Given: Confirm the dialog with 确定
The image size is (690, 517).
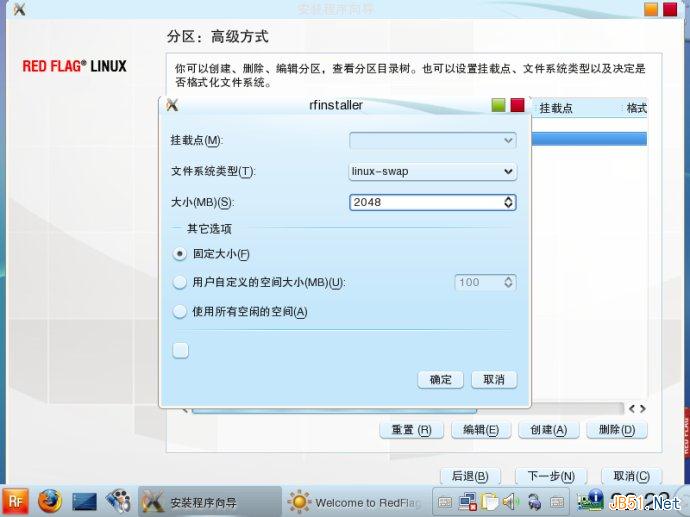Looking at the screenshot, I should click(440, 380).
